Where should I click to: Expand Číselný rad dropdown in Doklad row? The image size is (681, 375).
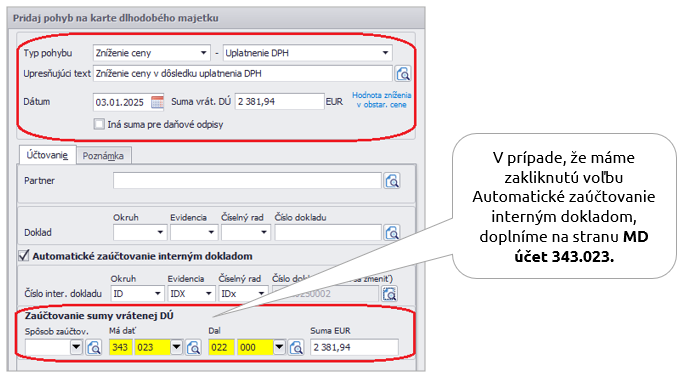(x=264, y=232)
